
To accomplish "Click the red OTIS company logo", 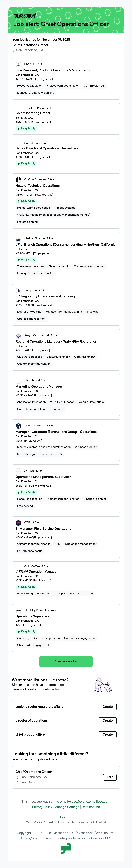I will [x=18, y=523].
